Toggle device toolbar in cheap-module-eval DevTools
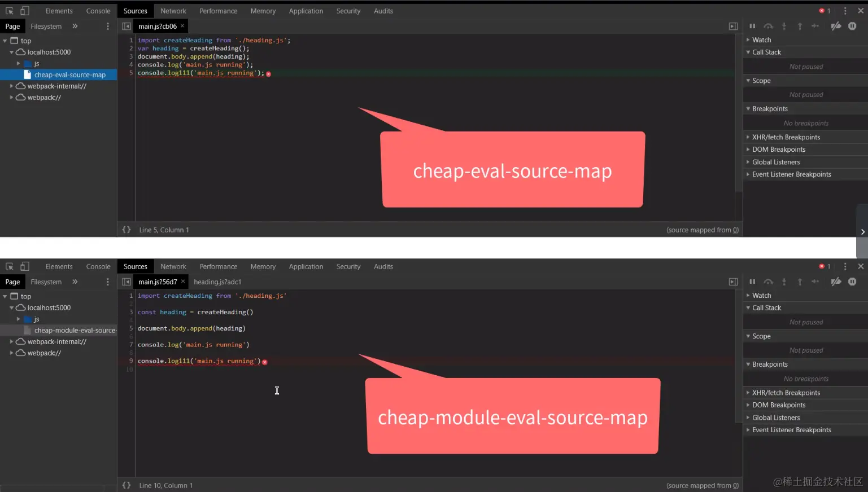Image resolution: width=868 pixels, height=492 pixels. tap(25, 266)
